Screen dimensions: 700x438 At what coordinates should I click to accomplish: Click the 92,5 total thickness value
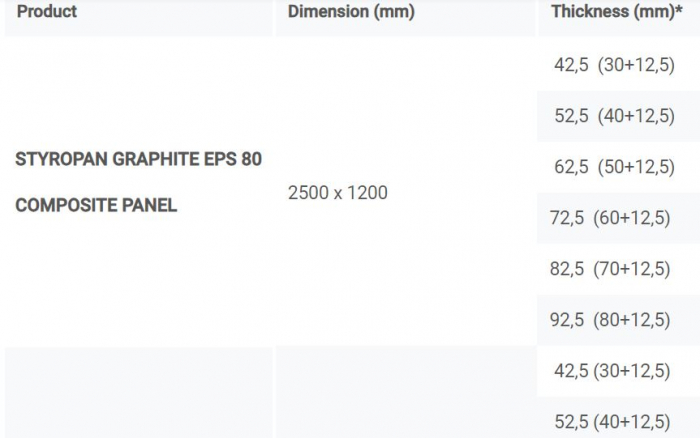coord(567,320)
